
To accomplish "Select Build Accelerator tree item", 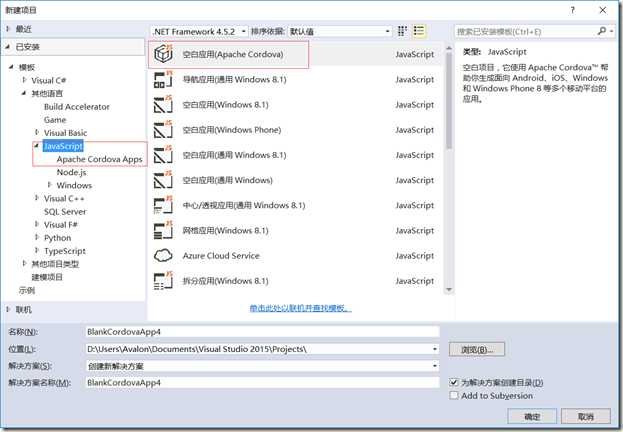I will 77,107.
